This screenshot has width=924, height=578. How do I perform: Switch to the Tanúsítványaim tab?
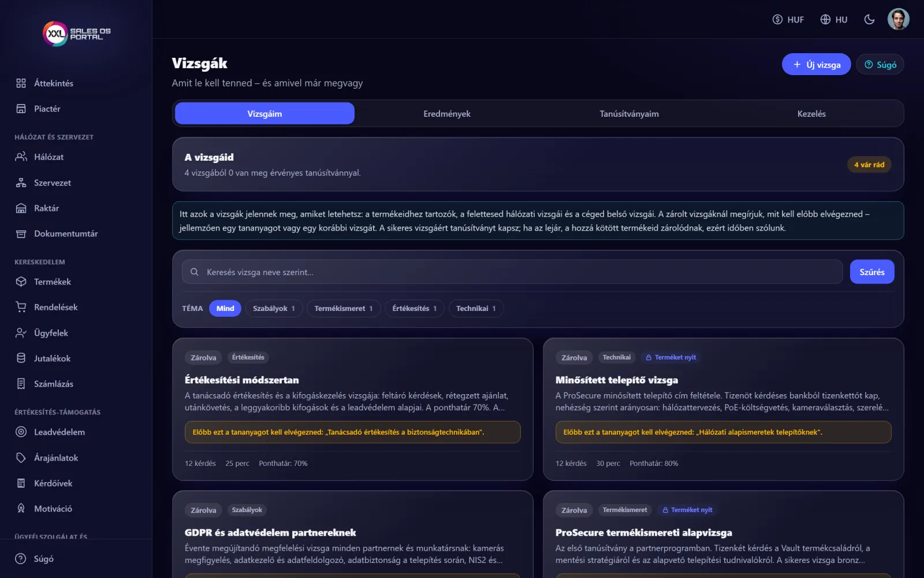(629, 113)
